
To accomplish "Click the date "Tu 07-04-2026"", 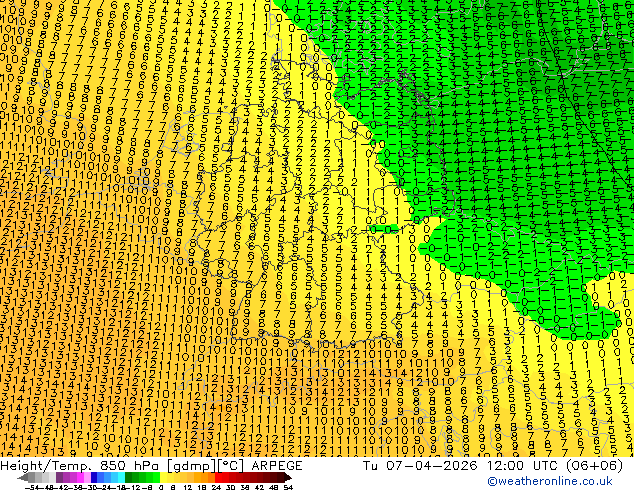I will [420, 466].
